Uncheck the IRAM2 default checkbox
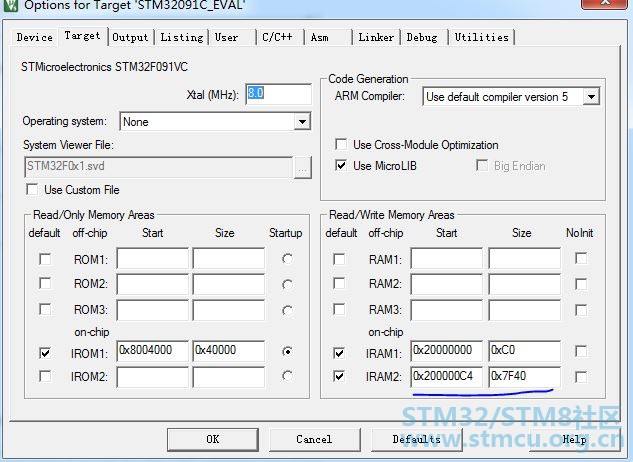Image resolution: width=633 pixels, height=462 pixels. [x=339, y=376]
